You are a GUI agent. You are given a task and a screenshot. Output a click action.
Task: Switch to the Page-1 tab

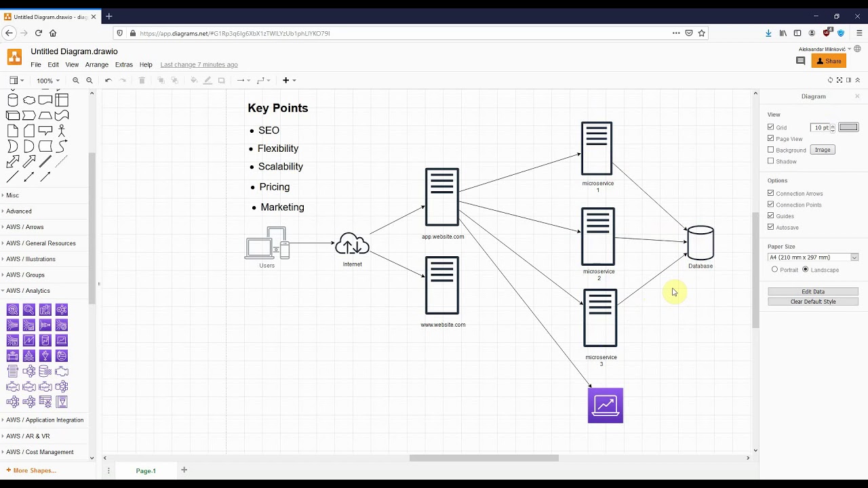146,470
